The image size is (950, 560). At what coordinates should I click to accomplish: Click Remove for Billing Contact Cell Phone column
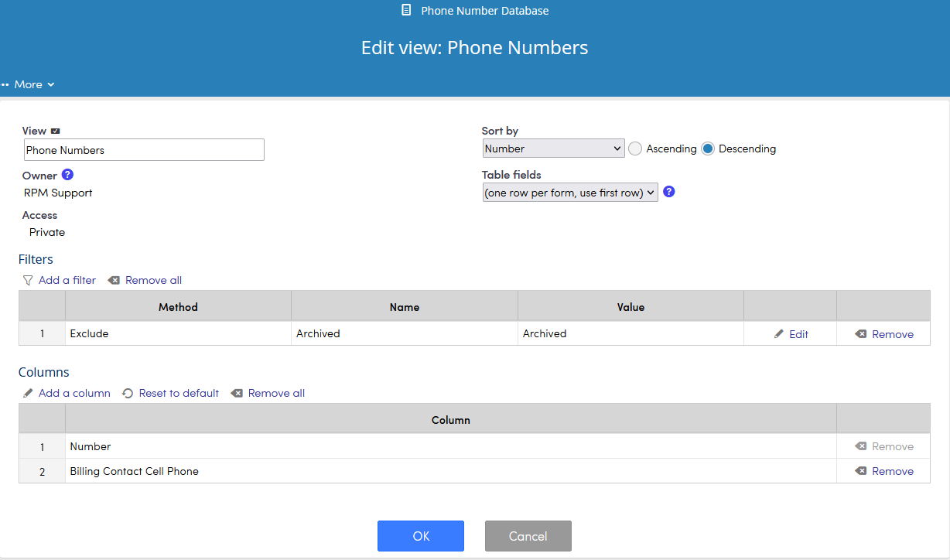(893, 471)
